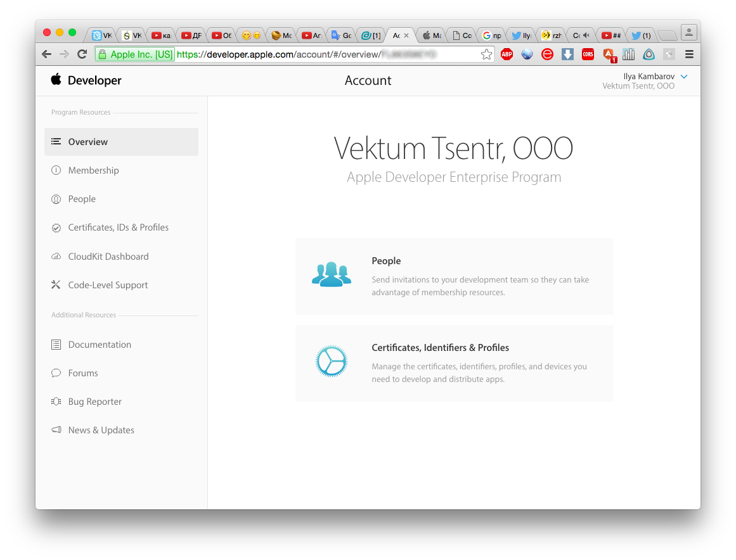Image resolution: width=736 pixels, height=560 pixels.
Task: Expand the Ilya Kambarov account dropdown chevron
Action: point(684,77)
